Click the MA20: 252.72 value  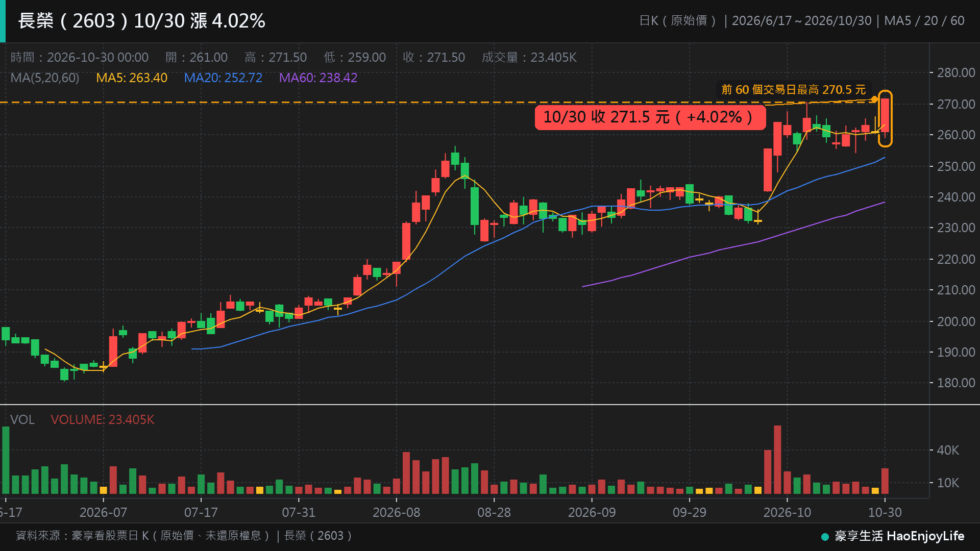click(x=223, y=78)
